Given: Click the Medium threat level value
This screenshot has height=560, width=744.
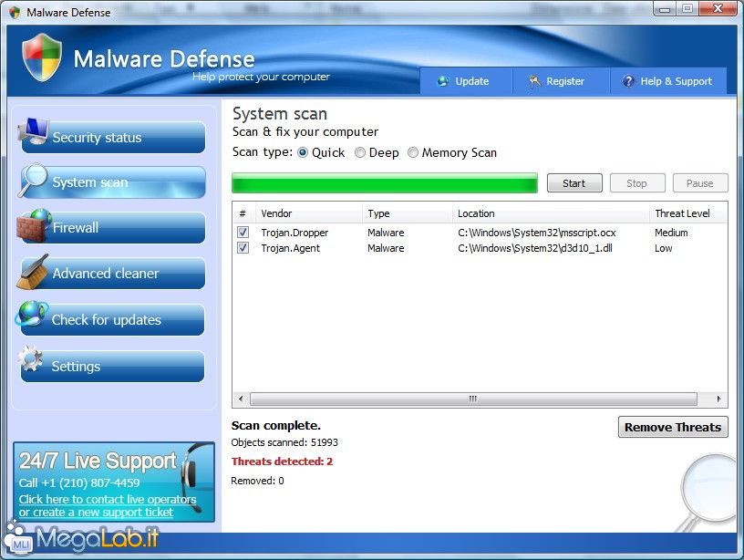Looking at the screenshot, I should [671, 233].
